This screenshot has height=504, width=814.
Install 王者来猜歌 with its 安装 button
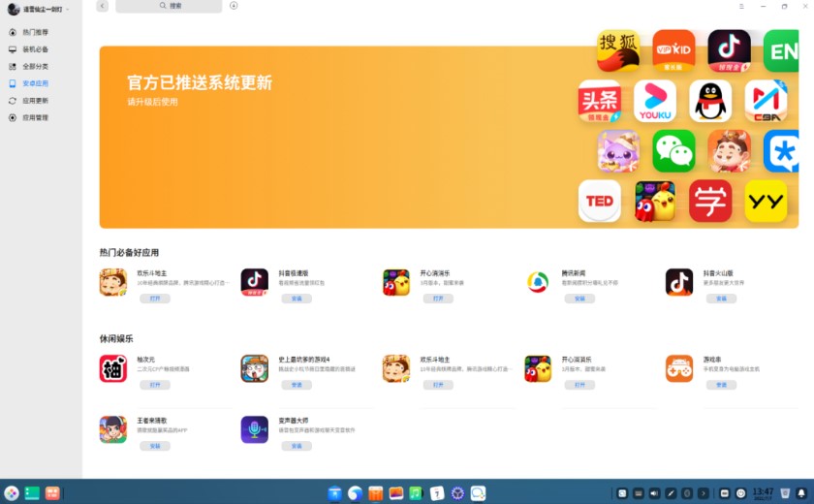coord(155,446)
